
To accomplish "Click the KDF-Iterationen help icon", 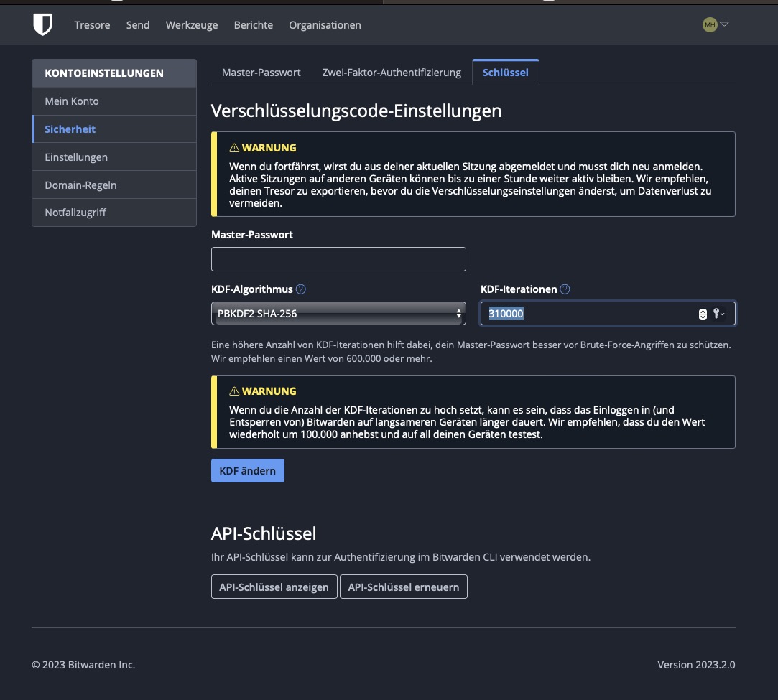I will [565, 289].
